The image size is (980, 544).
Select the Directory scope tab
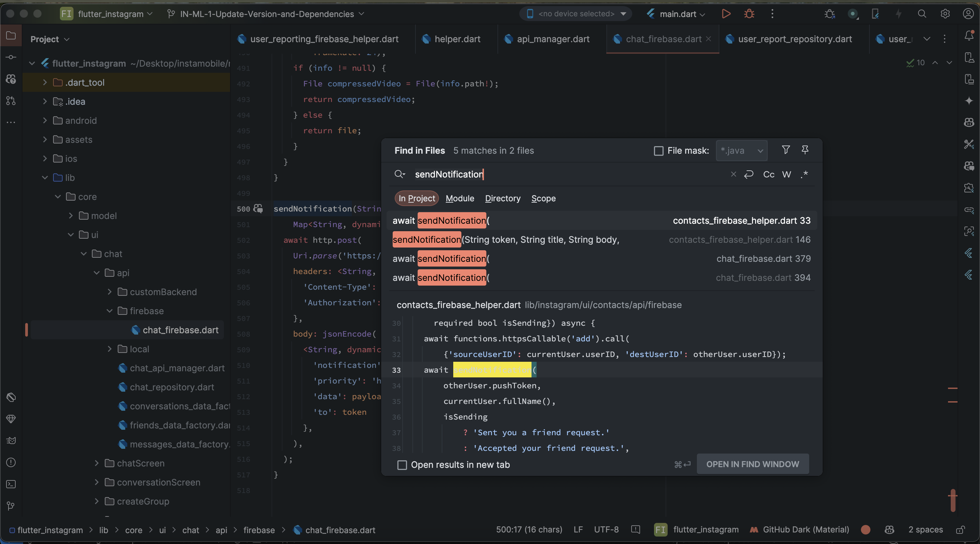coord(503,199)
